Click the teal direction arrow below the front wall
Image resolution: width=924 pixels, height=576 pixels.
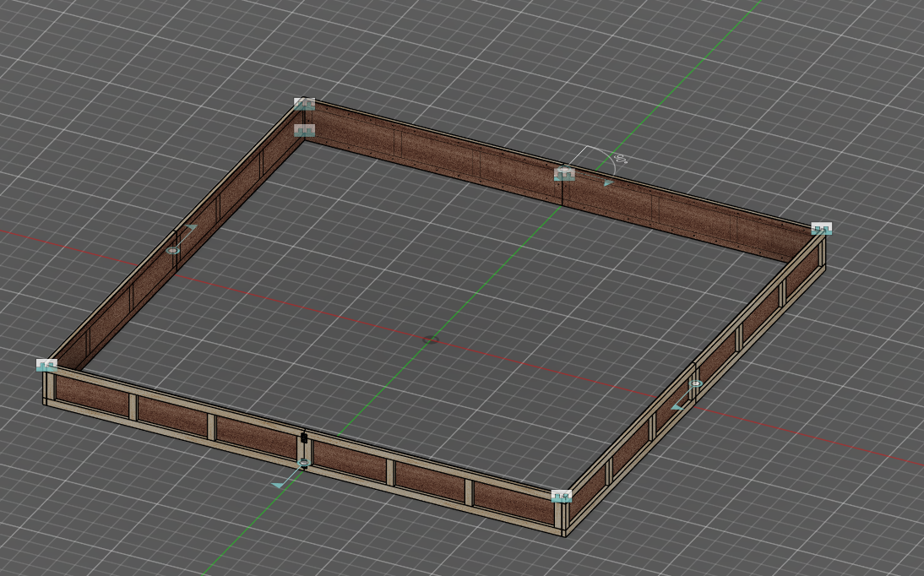(278, 485)
